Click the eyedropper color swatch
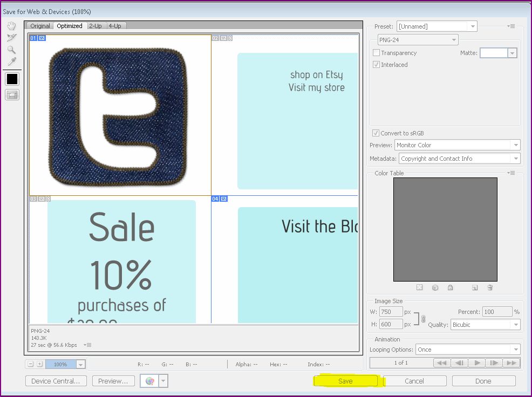Viewport: 532px width, 397px height. [x=11, y=79]
